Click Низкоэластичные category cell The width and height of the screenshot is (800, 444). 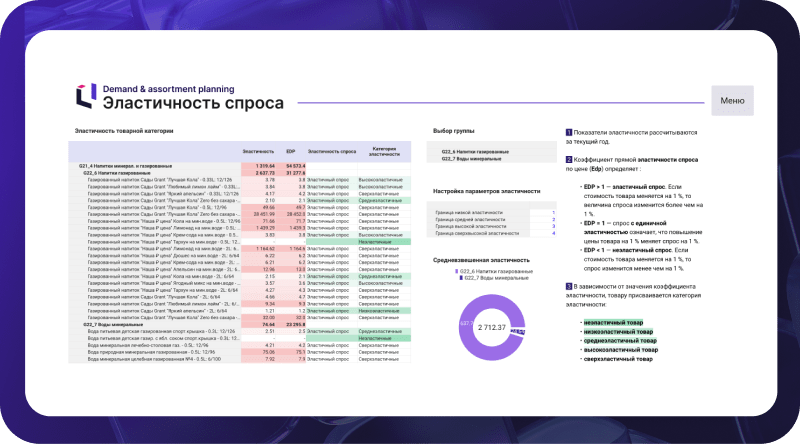pyautogui.click(x=384, y=311)
